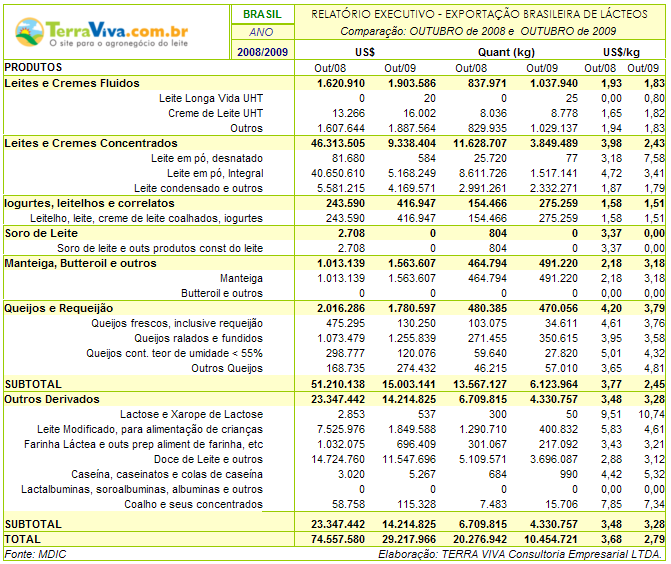Select the value 14.724.760
671x564 pixels.
[x=338, y=459]
